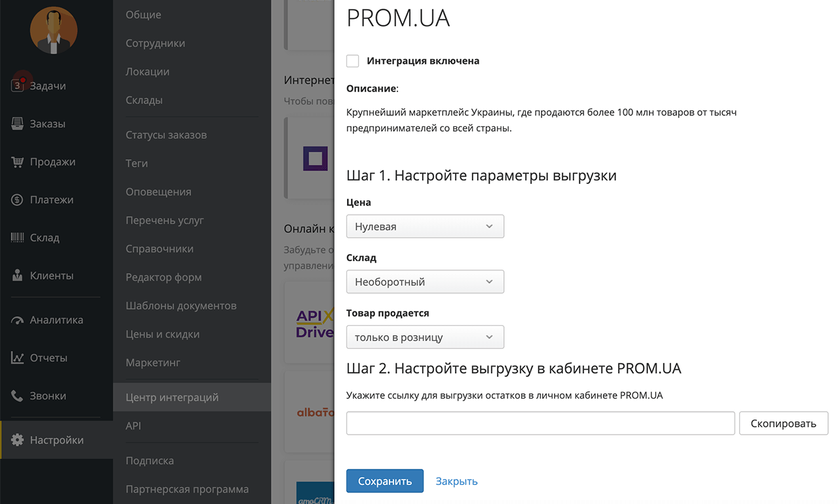Screen dimensions: 838x504
Task: Select Перечень услуг settings item
Action: [x=165, y=220]
